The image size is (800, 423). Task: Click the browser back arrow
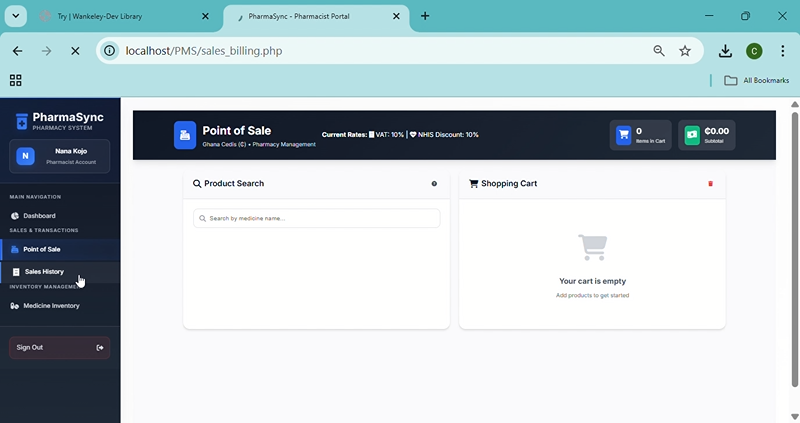(17, 51)
